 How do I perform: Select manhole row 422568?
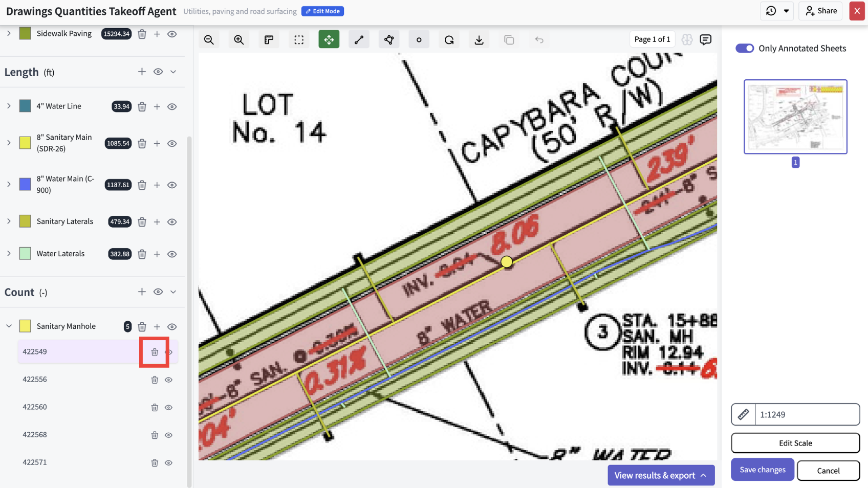(97, 435)
